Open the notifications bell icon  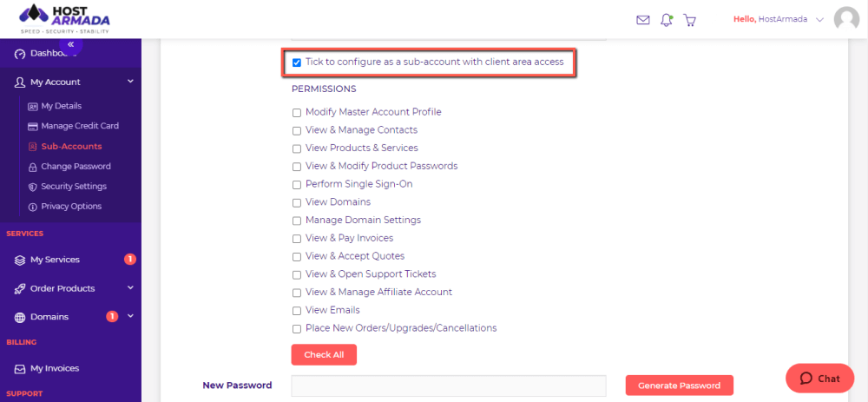pos(667,19)
